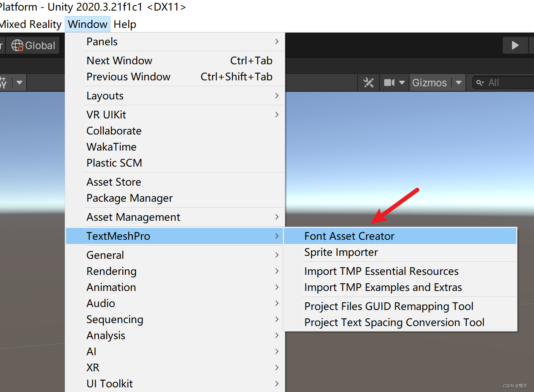Import TMP Essential Resources
The height and width of the screenshot is (392, 534).
pos(381,271)
